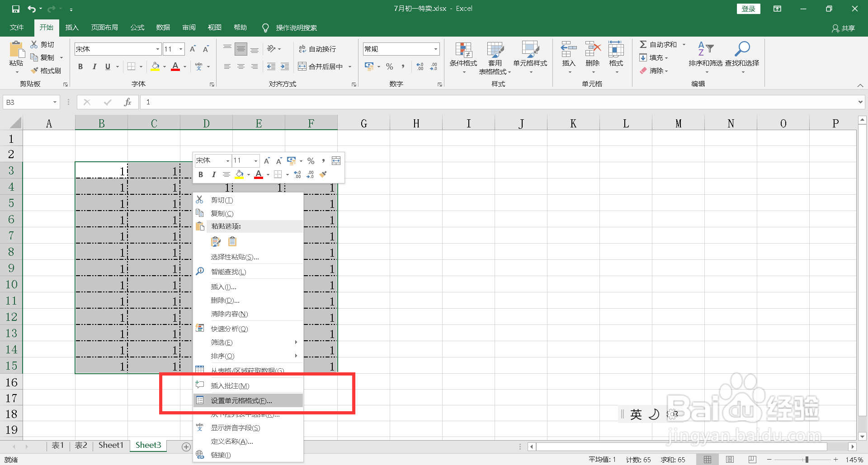Click 选择性粘贴 in context menu
The image size is (868, 465).
click(248, 257)
